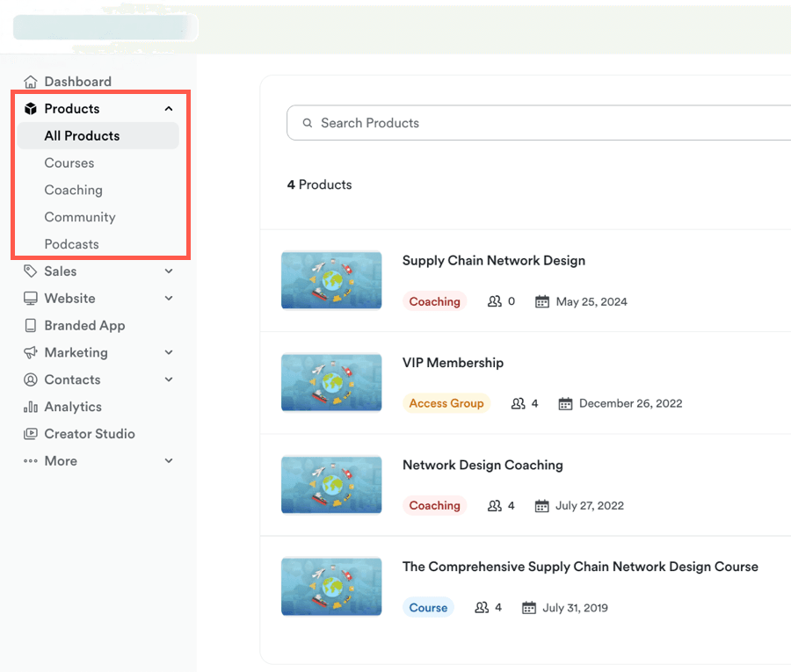Click the Search Products input field
The width and height of the screenshot is (791, 672).
(545, 123)
